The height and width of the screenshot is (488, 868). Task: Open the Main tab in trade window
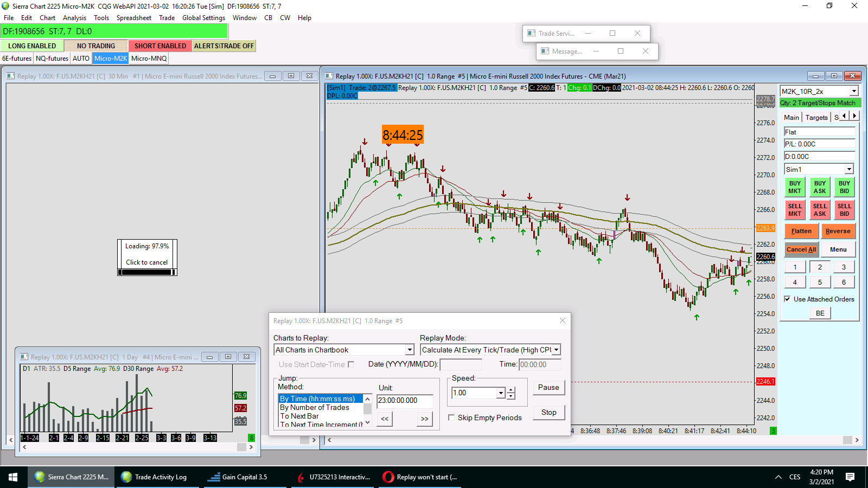792,117
